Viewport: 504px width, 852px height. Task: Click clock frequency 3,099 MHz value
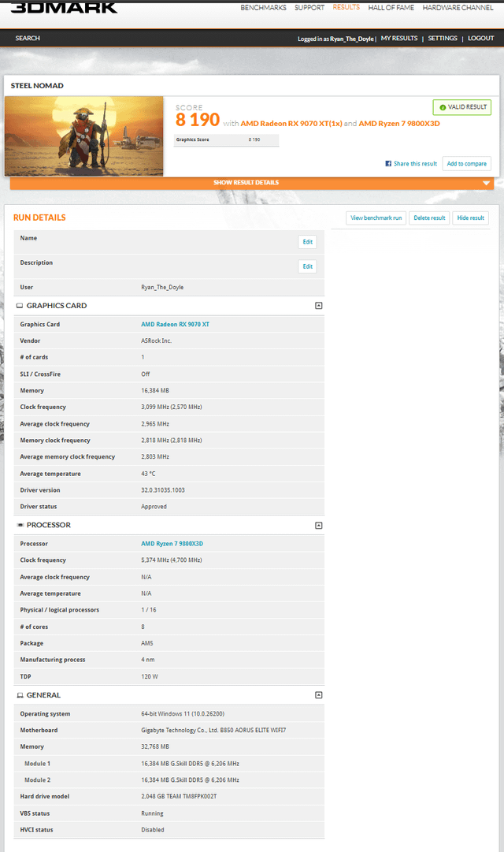[x=172, y=407]
